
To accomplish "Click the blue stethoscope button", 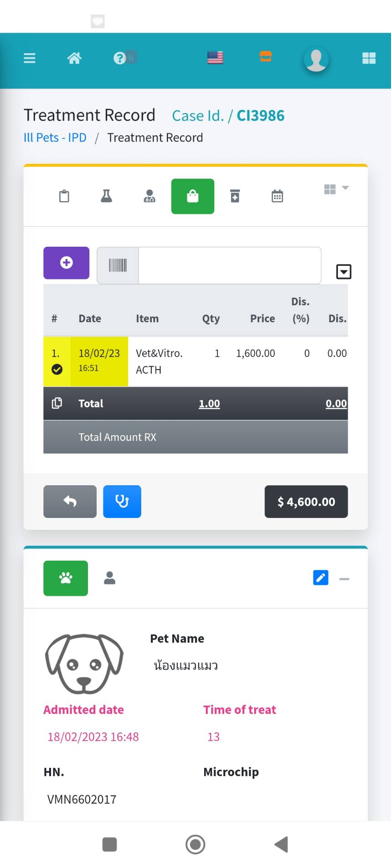I will click(x=122, y=502).
